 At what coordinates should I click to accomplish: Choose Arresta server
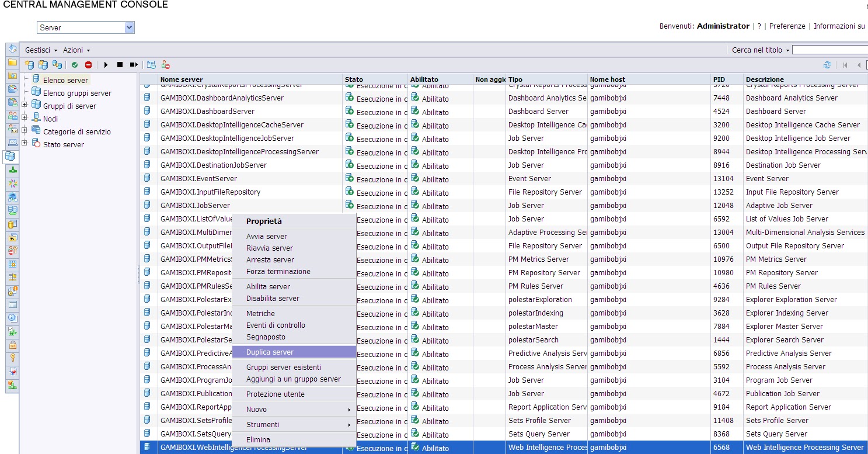[294, 260]
